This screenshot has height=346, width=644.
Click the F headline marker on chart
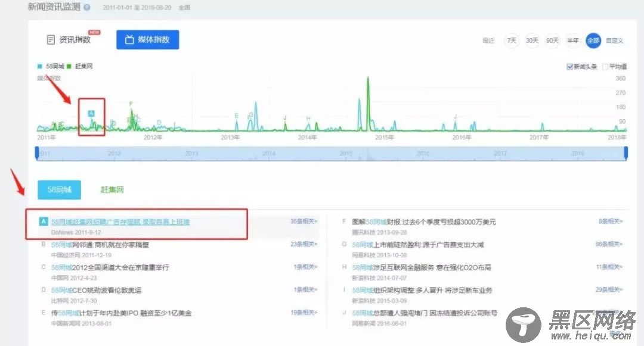pos(131,104)
